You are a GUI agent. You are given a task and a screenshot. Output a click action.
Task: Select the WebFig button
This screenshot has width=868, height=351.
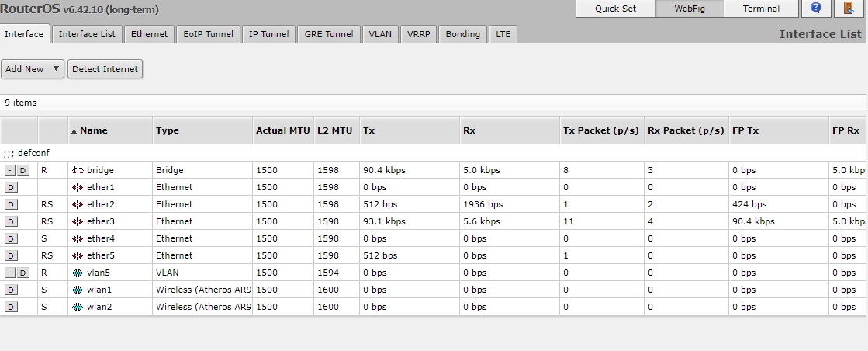(x=690, y=9)
